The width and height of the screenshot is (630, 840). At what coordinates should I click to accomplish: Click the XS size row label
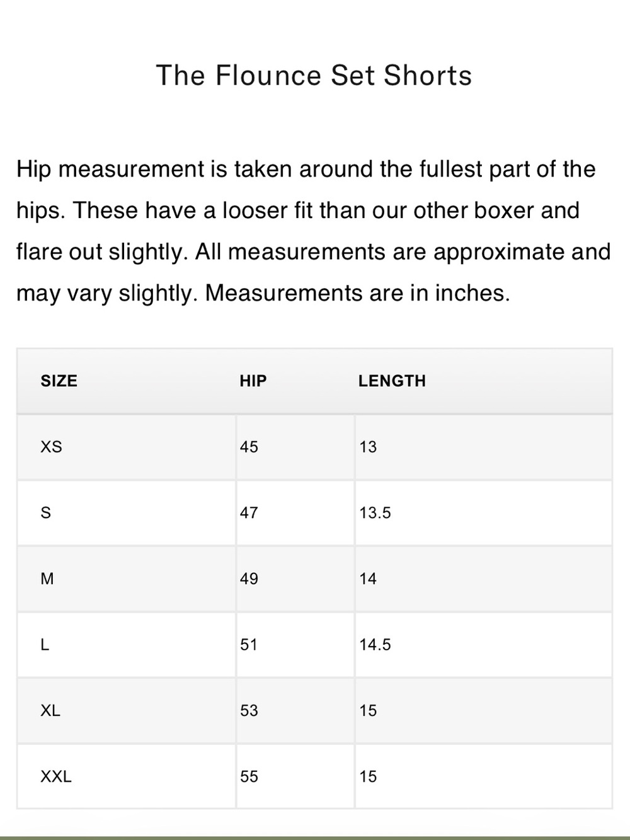52,447
